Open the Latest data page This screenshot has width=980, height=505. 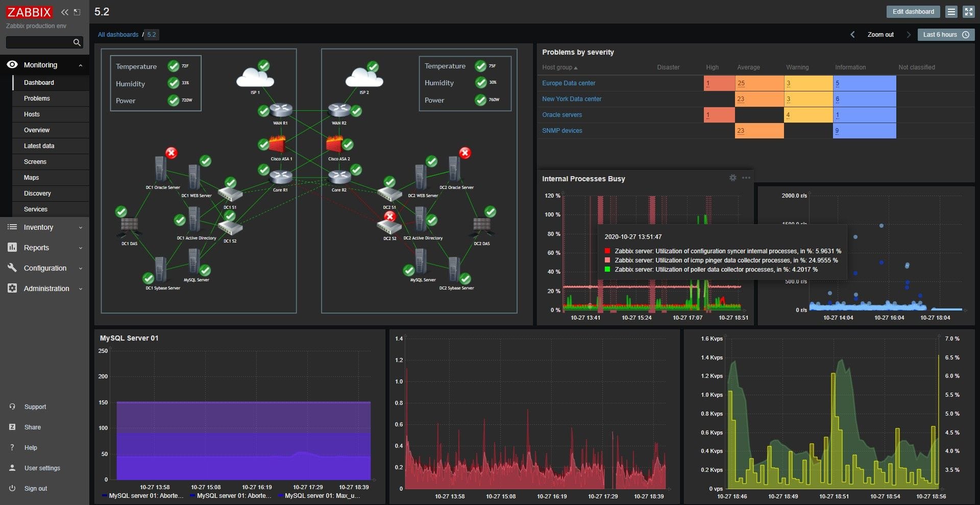(39, 146)
